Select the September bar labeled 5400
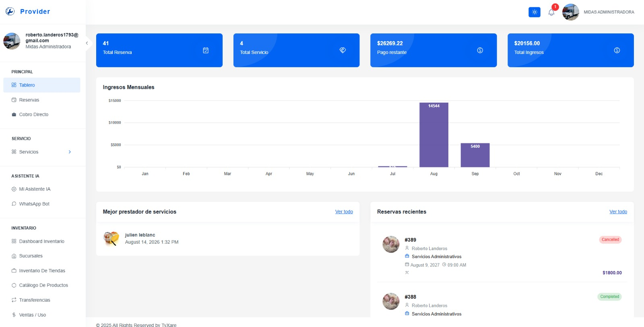Viewport: 644px width, 327px height. (475, 155)
